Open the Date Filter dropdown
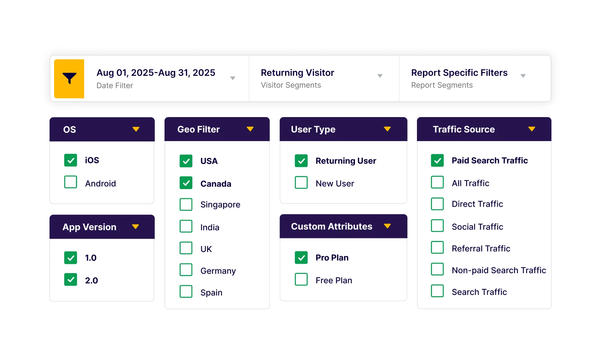 (x=233, y=78)
